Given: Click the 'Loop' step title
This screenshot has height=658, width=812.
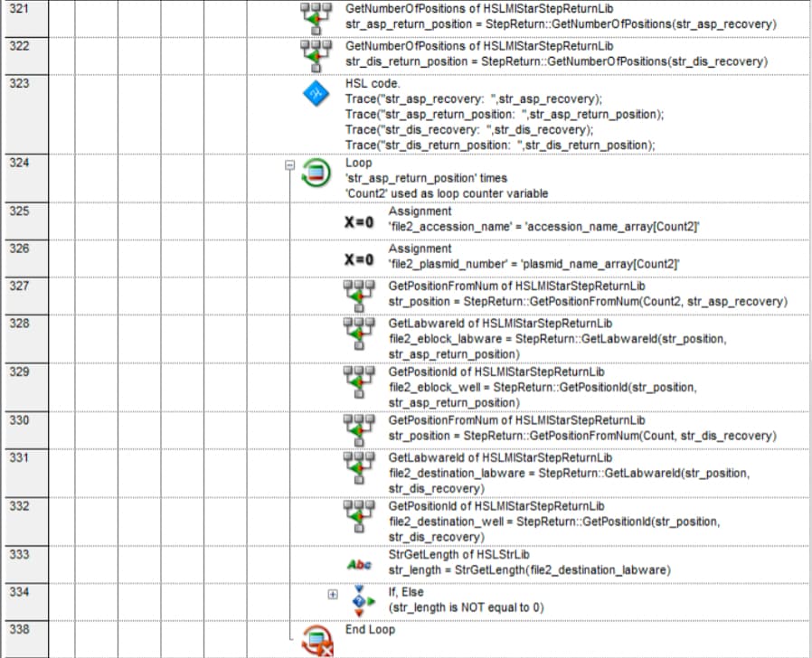Looking at the screenshot, I should [x=358, y=163].
